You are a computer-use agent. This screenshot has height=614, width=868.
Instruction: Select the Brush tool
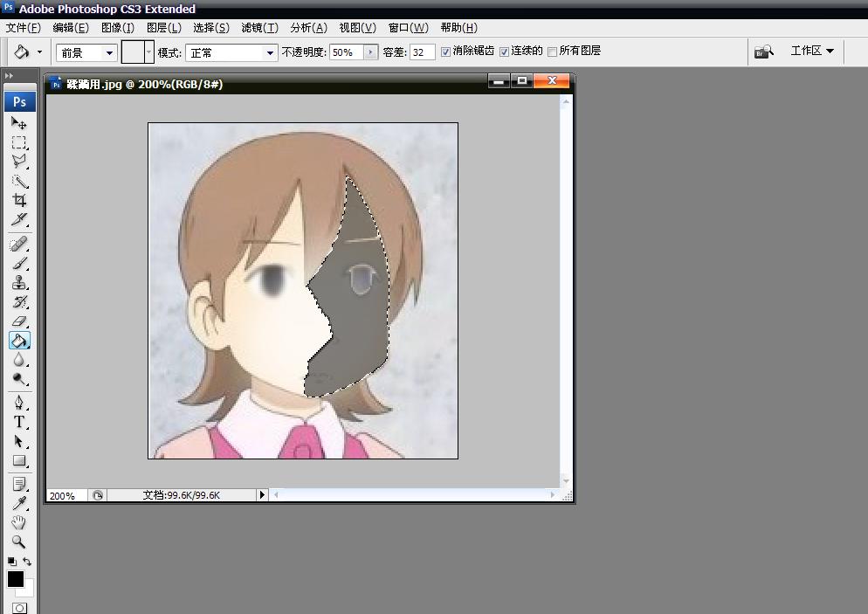click(19, 264)
